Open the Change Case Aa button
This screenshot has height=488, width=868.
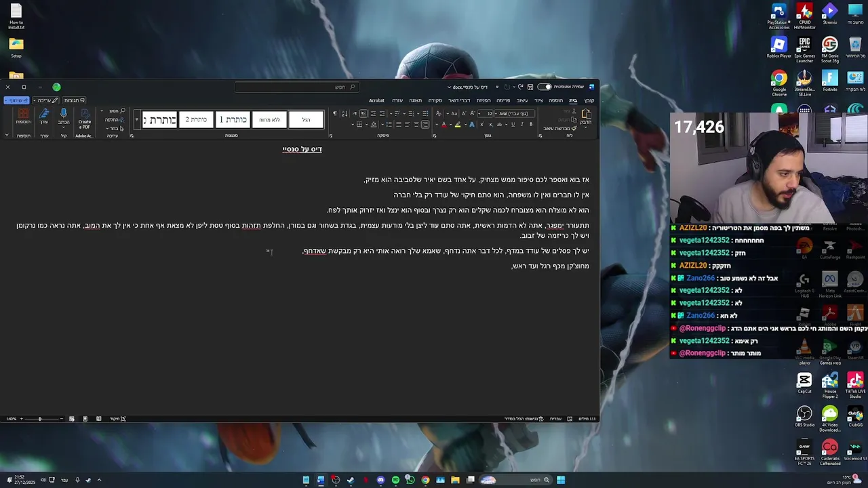(x=454, y=113)
